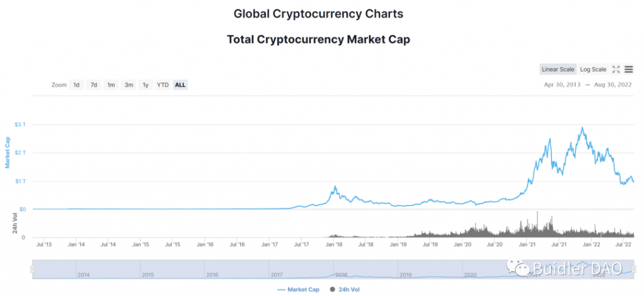Select YTD zoom range

[x=163, y=85]
